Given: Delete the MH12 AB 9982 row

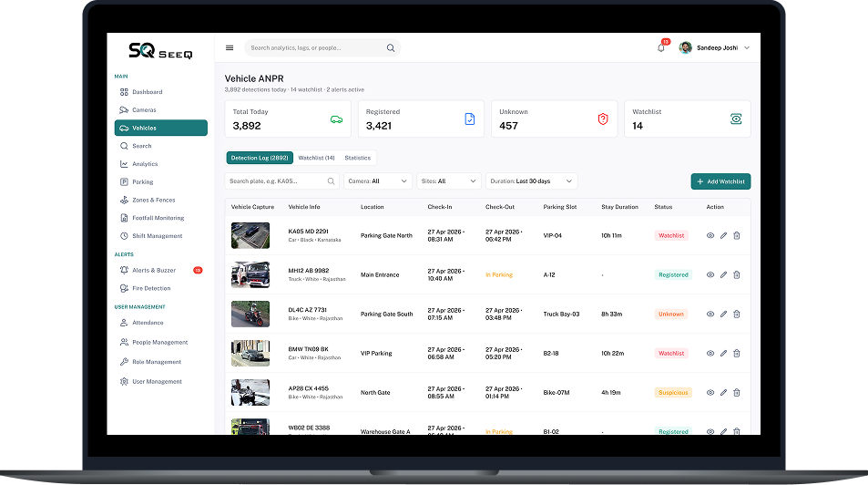Looking at the screenshot, I should [x=737, y=275].
